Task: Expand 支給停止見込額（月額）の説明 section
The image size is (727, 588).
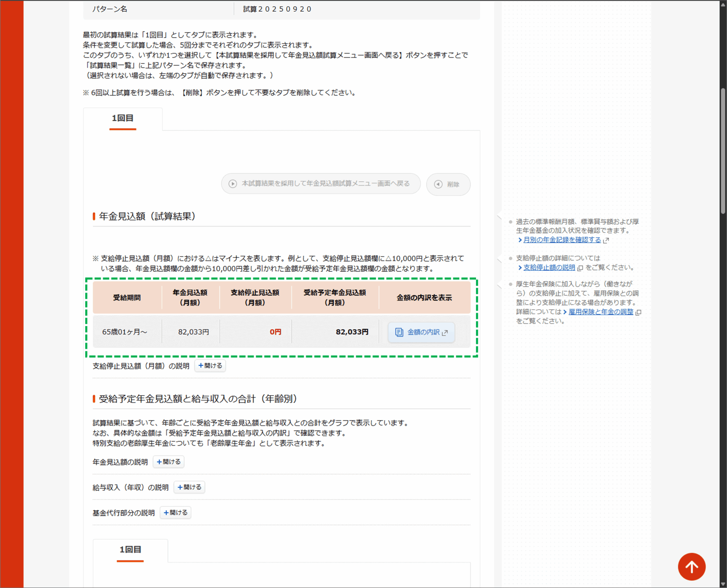Action: (210, 366)
